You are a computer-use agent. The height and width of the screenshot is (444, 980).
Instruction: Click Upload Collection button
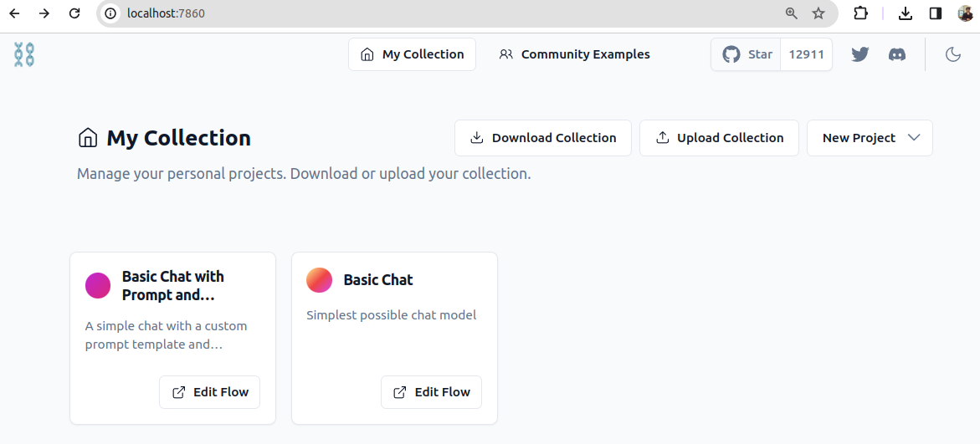click(719, 138)
